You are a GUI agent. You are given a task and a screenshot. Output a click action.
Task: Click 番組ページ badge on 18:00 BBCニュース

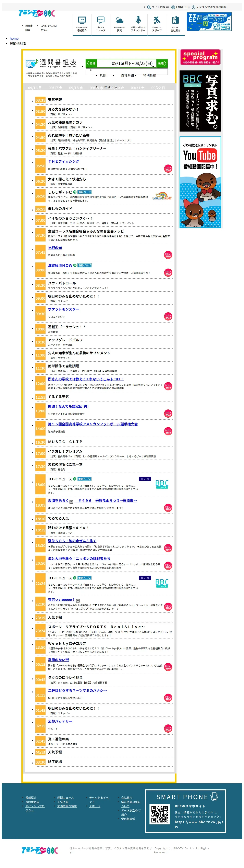pyautogui.click(x=84, y=479)
